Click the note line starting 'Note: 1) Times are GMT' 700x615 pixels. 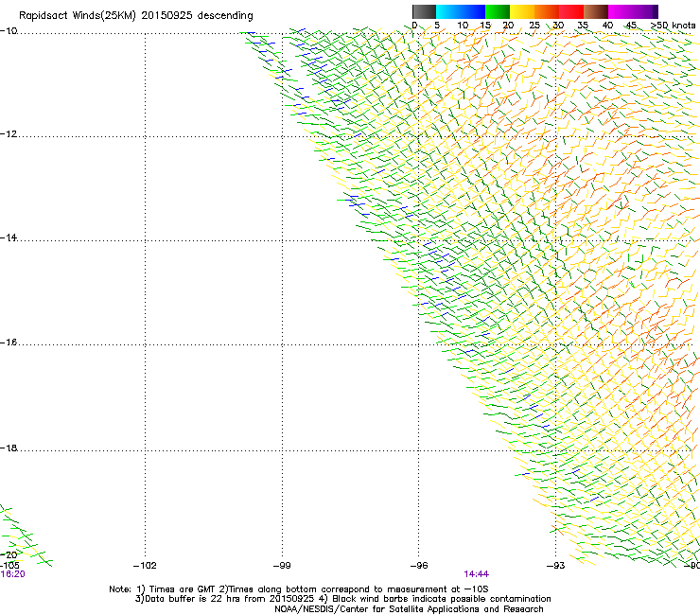[x=299, y=589]
